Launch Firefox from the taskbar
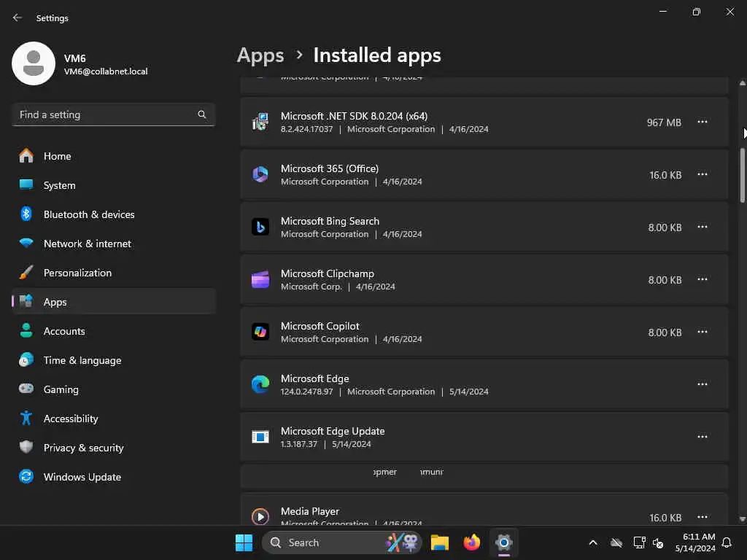Viewport: 747px width, 560px height. click(472, 542)
